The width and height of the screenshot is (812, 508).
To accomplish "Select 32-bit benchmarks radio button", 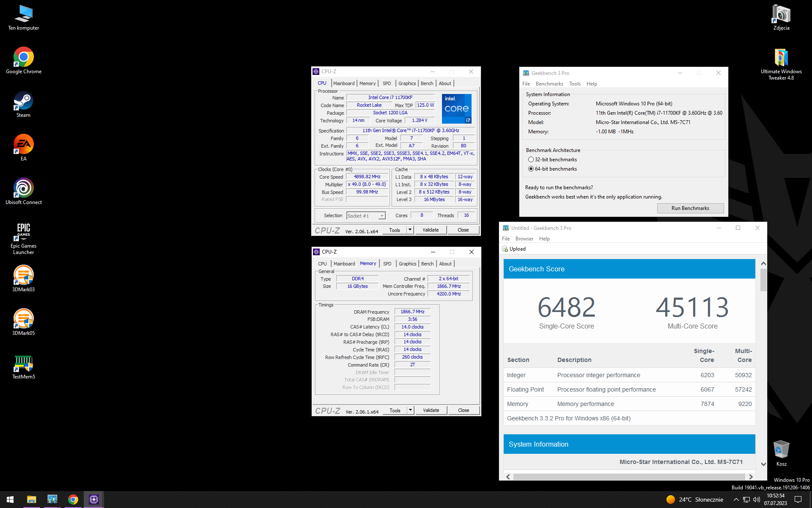I will [x=531, y=160].
